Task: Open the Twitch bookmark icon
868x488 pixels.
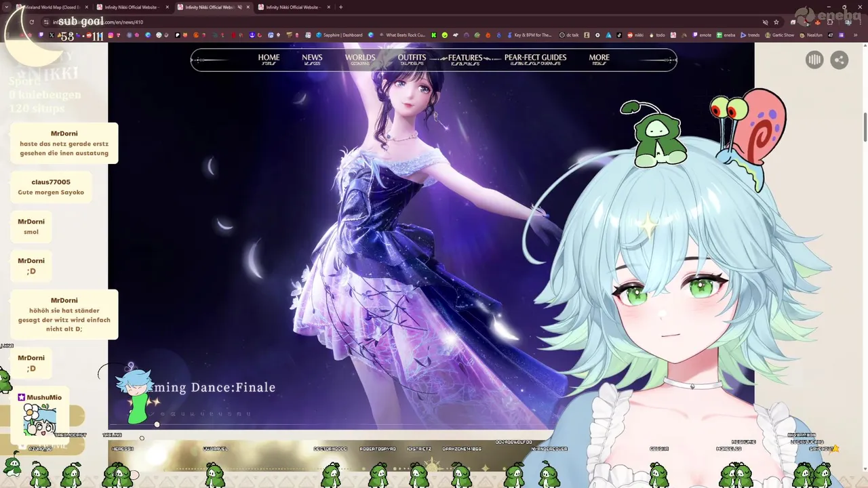Action: point(41,35)
